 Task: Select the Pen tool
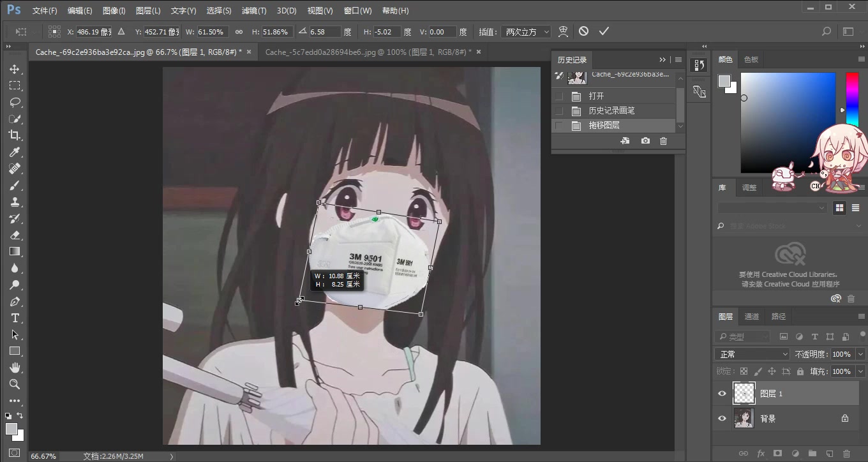click(x=15, y=301)
